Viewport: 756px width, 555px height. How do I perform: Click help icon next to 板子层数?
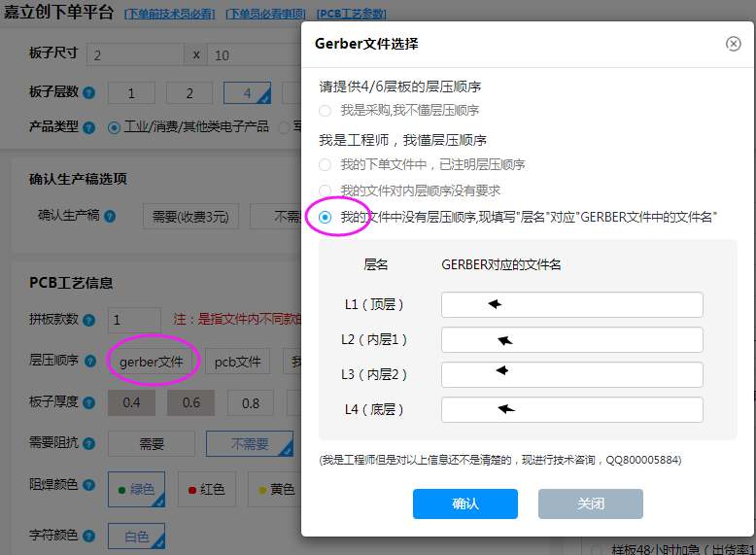coord(89,94)
